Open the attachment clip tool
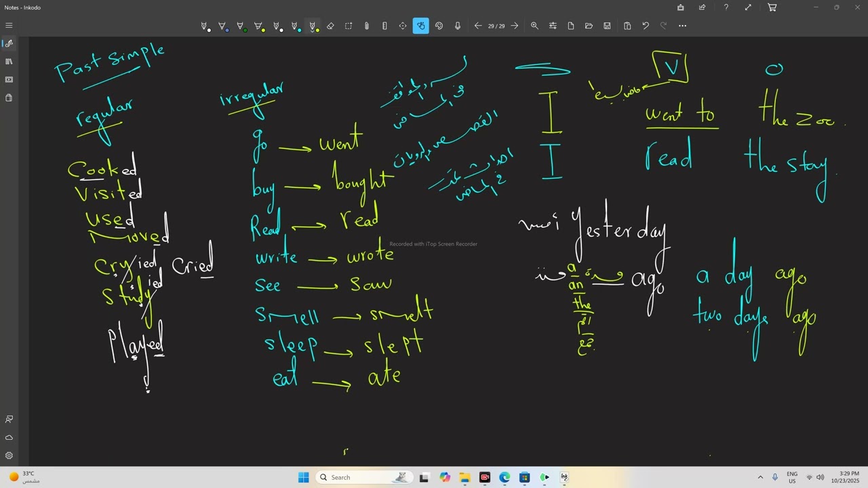This screenshot has width=868, height=488. tap(367, 26)
